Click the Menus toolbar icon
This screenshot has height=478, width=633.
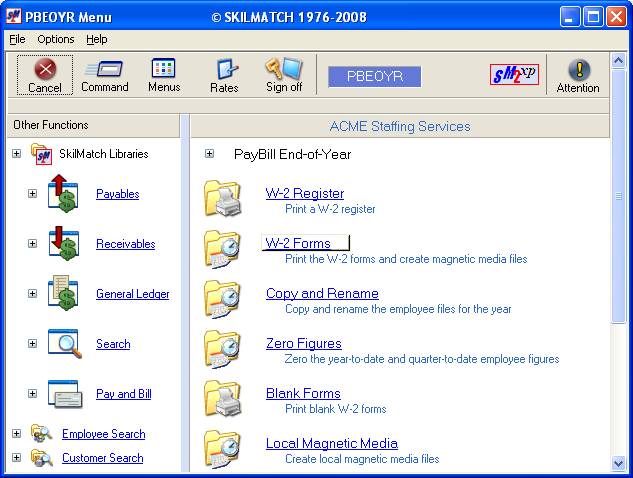[x=163, y=69]
